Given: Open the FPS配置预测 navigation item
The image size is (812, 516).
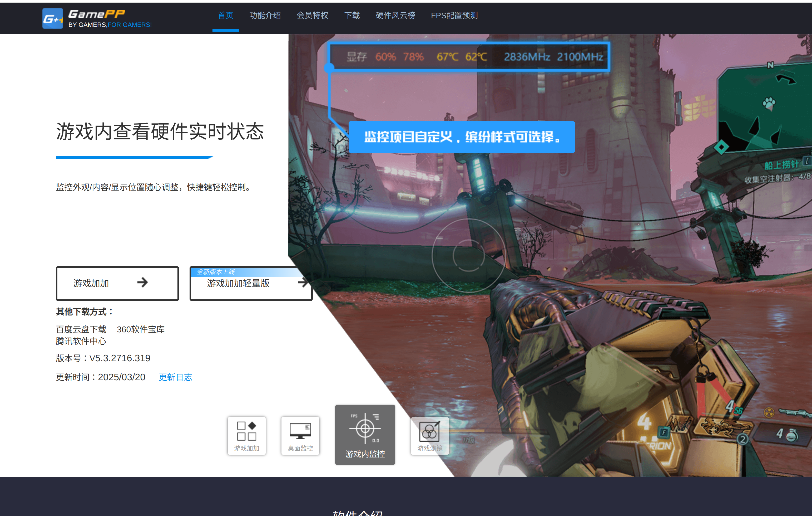Looking at the screenshot, I should [x=454, y=16].
